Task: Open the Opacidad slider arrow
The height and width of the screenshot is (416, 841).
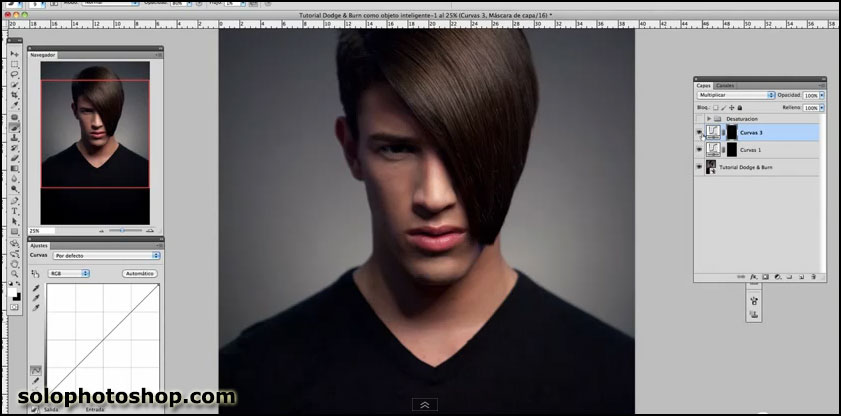Action: tap(822, 95)
